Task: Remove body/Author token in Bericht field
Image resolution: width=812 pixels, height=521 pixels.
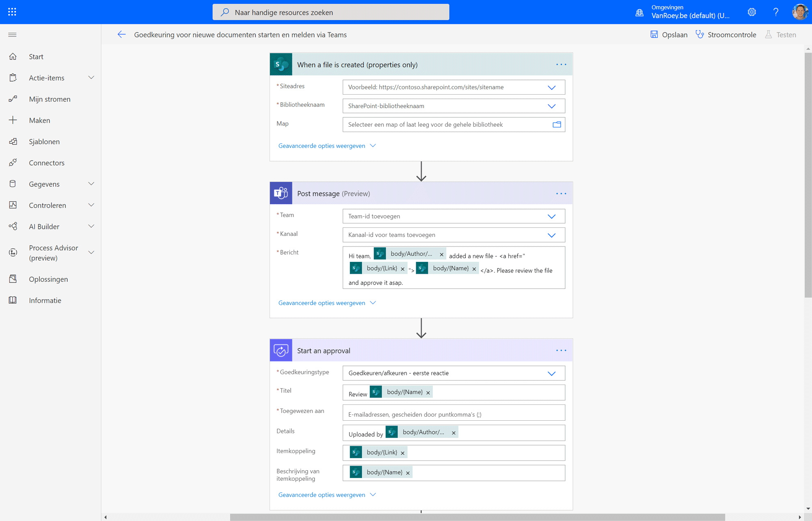Action: [441, 254]
